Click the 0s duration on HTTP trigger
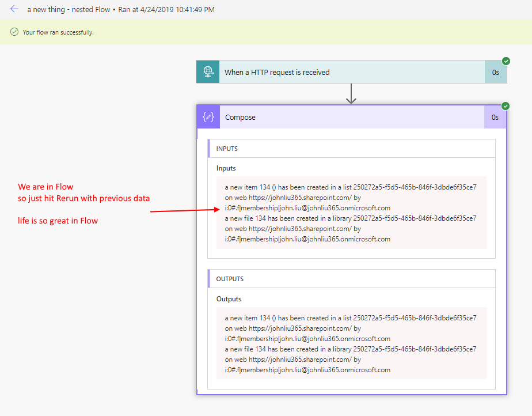 tap(495, 72)
